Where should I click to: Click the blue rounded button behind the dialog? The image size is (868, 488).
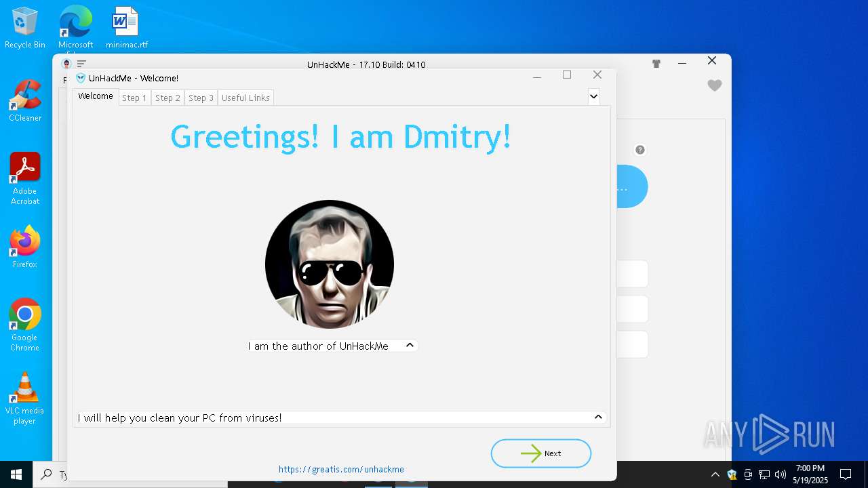[632, 186]
